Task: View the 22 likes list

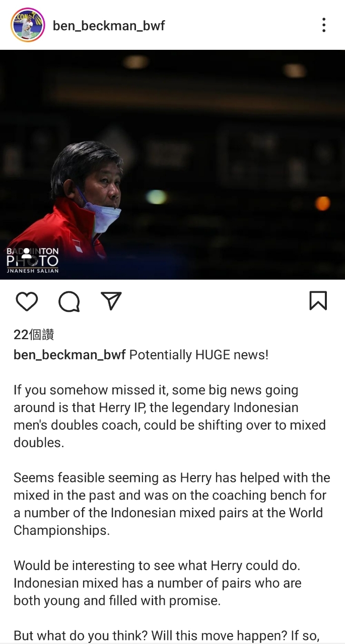Action: [34, 335]
